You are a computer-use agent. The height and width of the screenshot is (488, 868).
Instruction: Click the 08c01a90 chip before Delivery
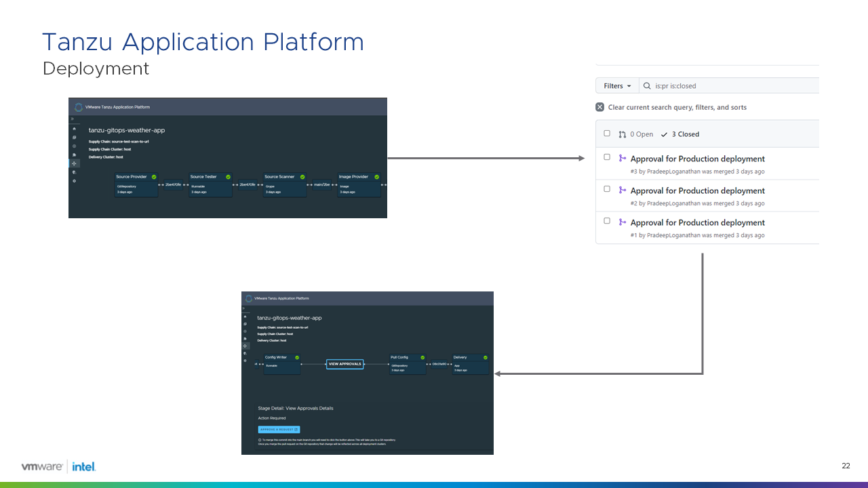pos(439,364)
